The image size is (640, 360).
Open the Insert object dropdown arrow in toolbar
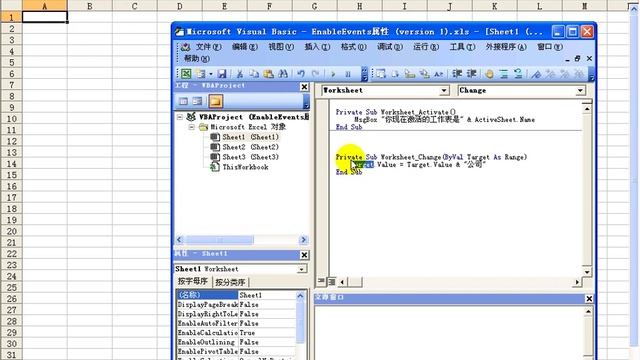[x=211, y=74]
